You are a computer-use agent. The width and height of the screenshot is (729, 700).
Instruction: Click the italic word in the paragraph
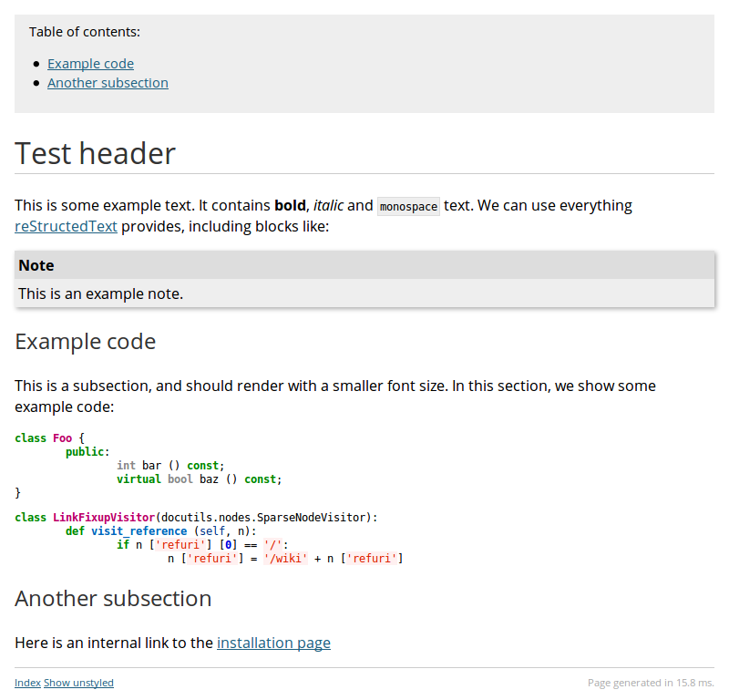(328, 205)
